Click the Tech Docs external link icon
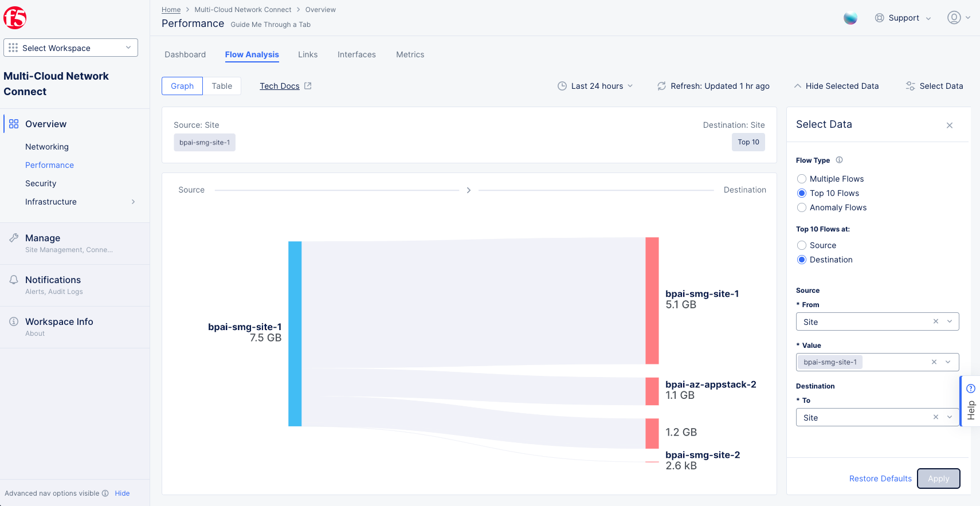Image resolution: width=980 pixels, height=506 pixels. [x=308, y=86]
